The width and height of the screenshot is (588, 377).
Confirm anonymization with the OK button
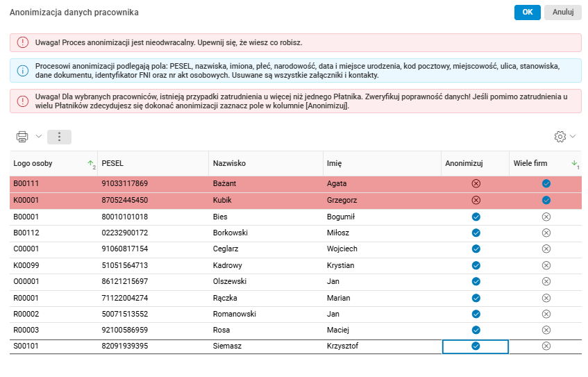[527, 12]
